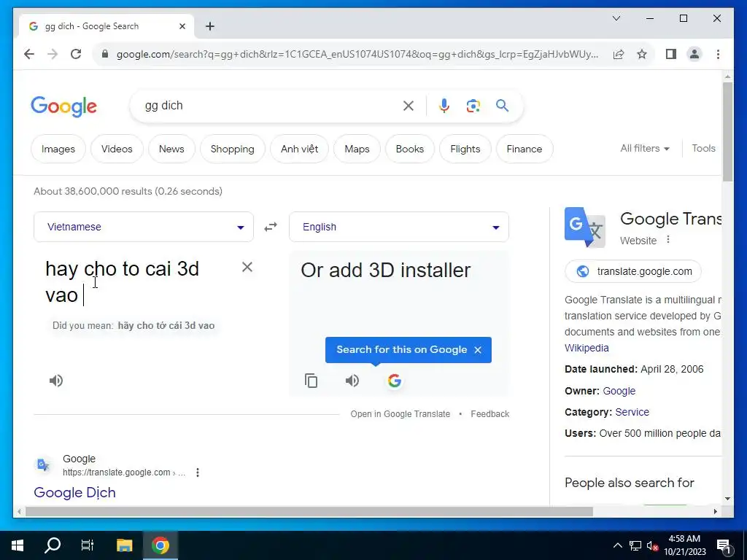The image size is (747, 560).
Task: Open the Tools option
Action: (x=704, y=149)
